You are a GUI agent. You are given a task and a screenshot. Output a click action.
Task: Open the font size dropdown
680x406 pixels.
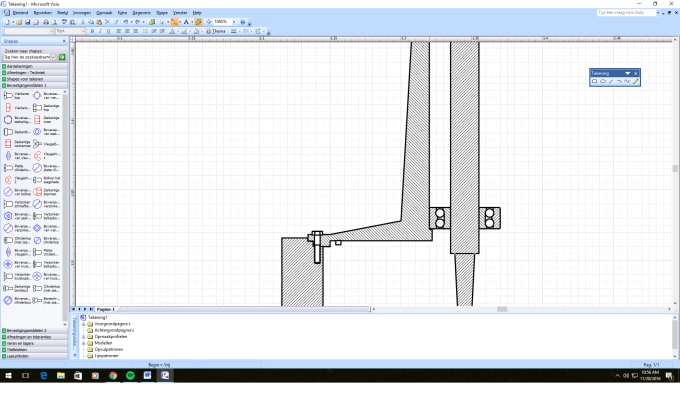click(83, 31)
